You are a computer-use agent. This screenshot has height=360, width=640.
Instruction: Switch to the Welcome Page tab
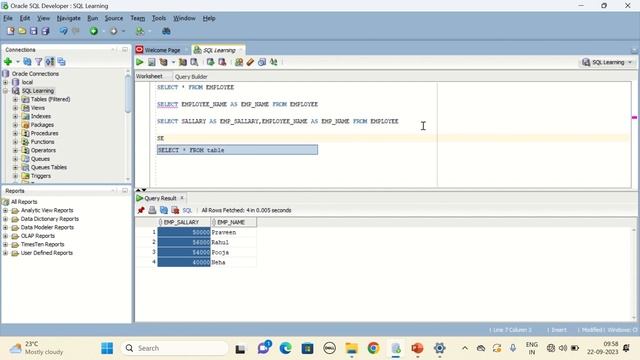(162, 50)
